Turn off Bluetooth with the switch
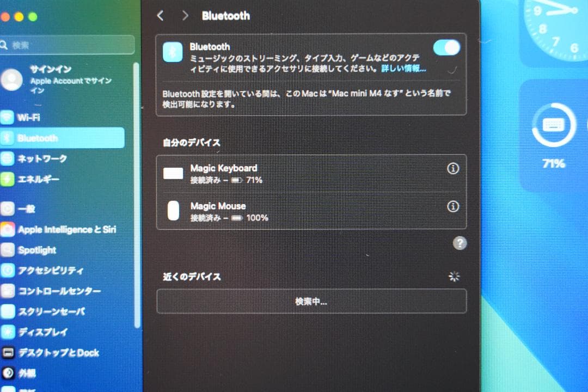Screen dimensions: 588x392 446,48
